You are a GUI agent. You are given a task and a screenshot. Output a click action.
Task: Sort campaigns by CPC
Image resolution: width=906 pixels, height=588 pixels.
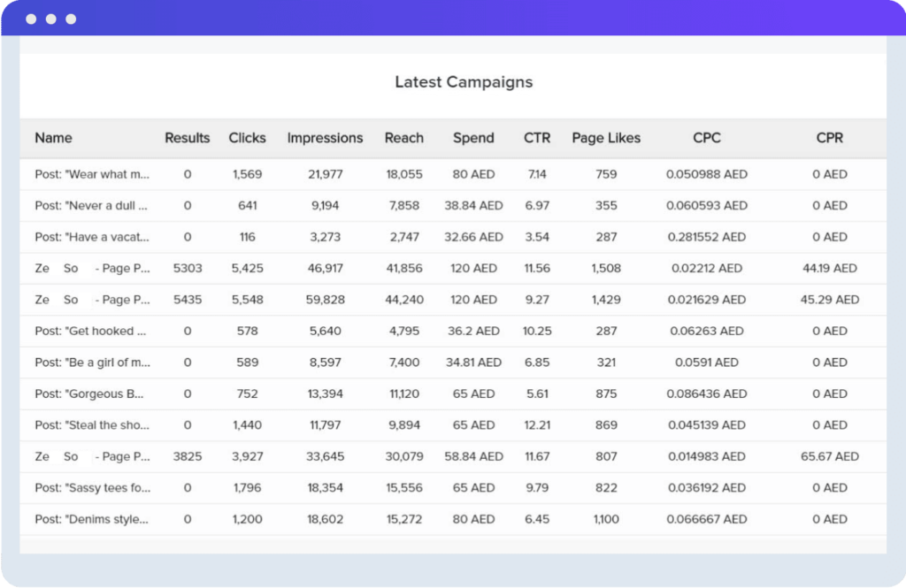click(x=707, y=138)
